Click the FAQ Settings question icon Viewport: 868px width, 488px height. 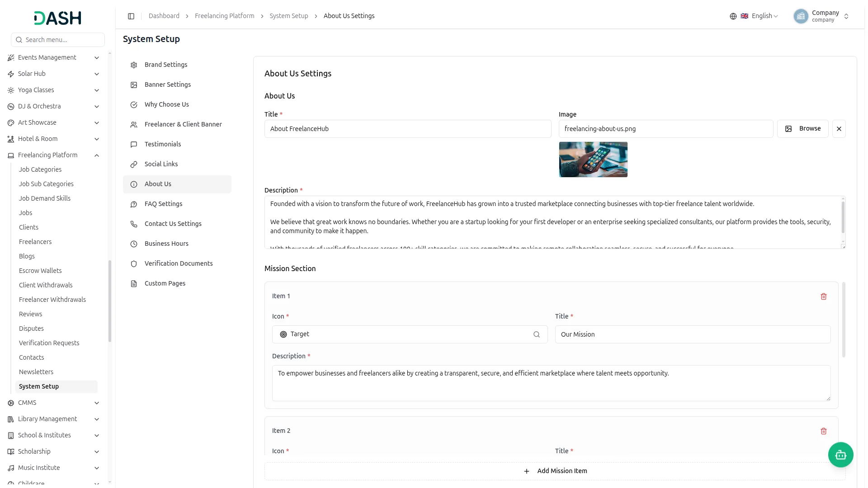tap(134, 204)
